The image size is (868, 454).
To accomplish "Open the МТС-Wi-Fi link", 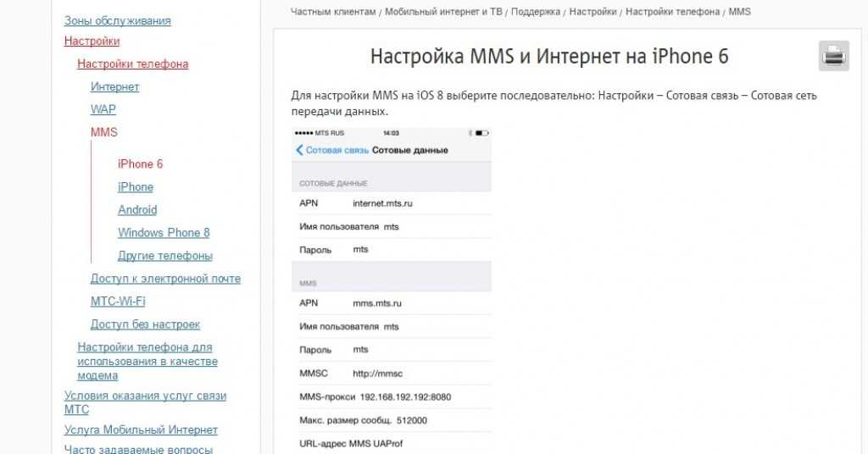I will click(x=118, y=302).
